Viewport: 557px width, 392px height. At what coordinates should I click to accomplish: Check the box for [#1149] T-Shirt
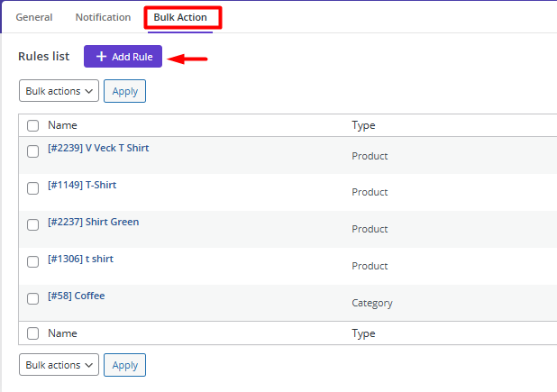33,188
